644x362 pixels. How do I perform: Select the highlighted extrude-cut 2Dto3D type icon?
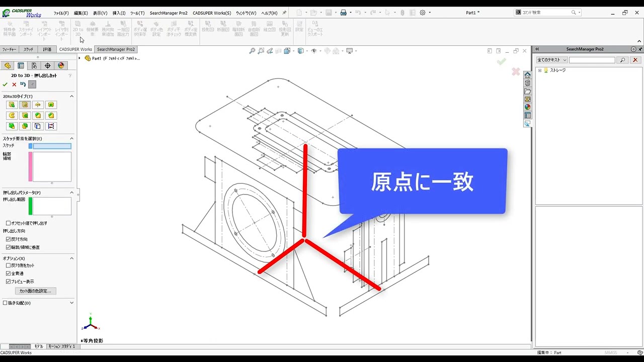pyautogui.click(x=25, y=105)
